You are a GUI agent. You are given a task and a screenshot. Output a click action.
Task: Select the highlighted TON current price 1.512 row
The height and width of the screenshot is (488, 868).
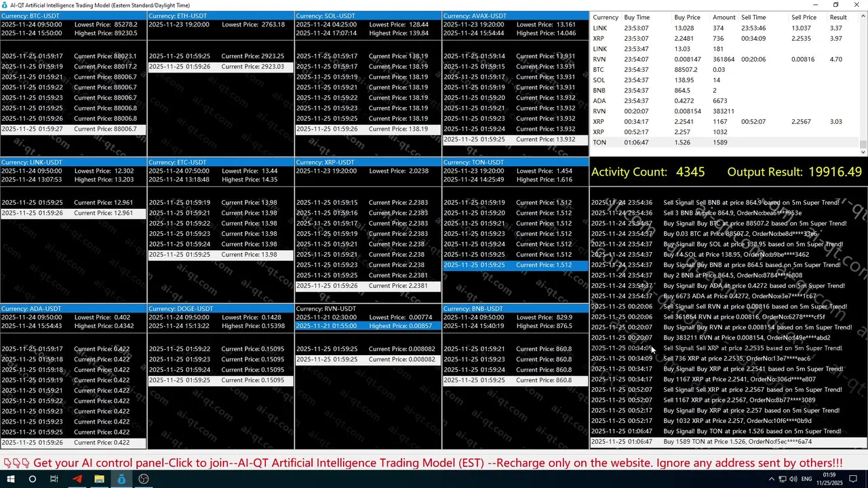(x=515, y=265)
